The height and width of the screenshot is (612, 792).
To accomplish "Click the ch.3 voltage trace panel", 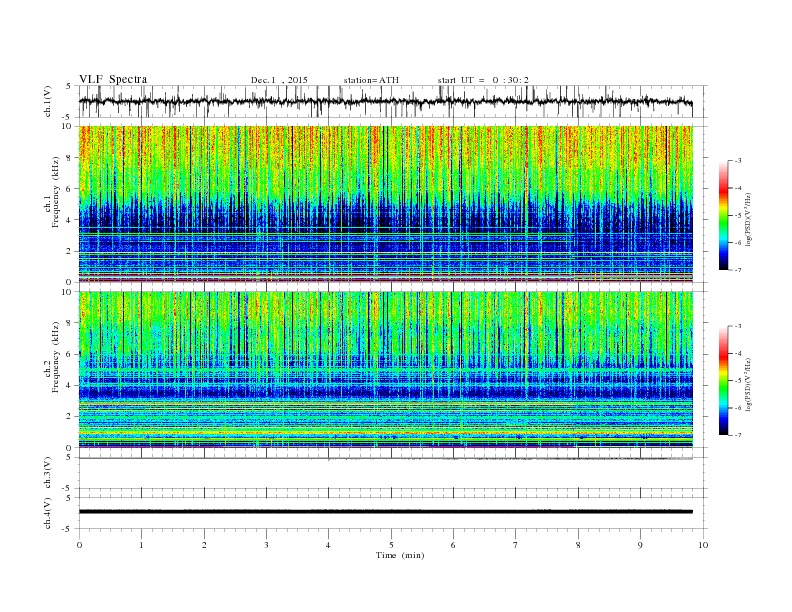I will pyautogui.click(x=392, y=473).
